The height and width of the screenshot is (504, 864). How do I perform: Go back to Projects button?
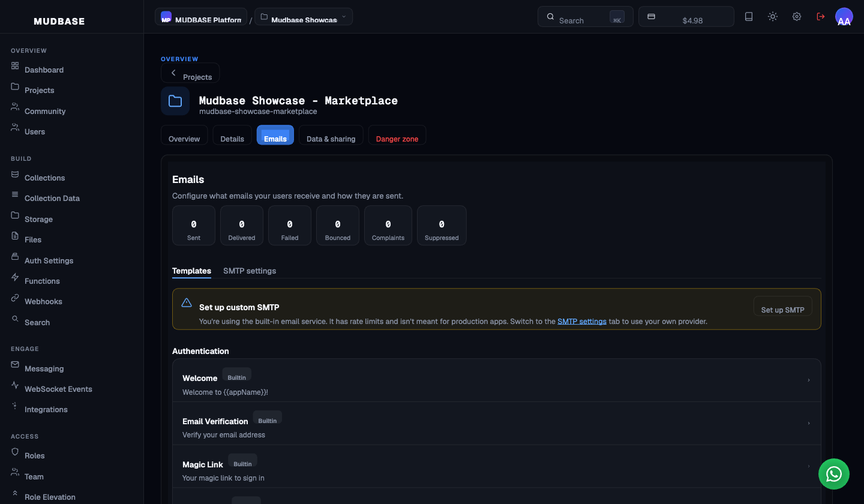click(x=190, y=73)
